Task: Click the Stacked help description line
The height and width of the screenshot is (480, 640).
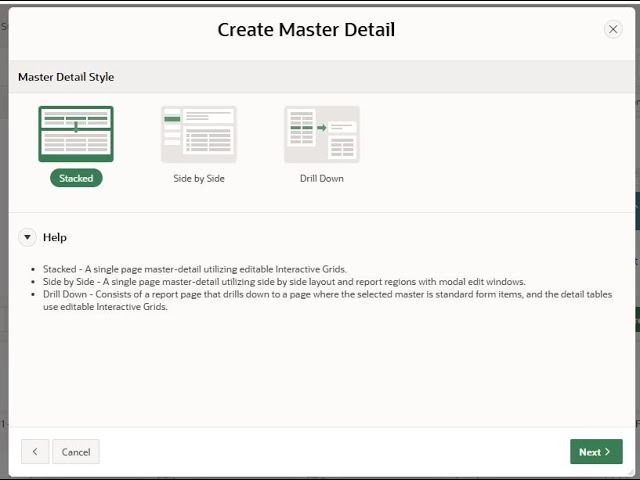Action: click(x=195, y=269)
